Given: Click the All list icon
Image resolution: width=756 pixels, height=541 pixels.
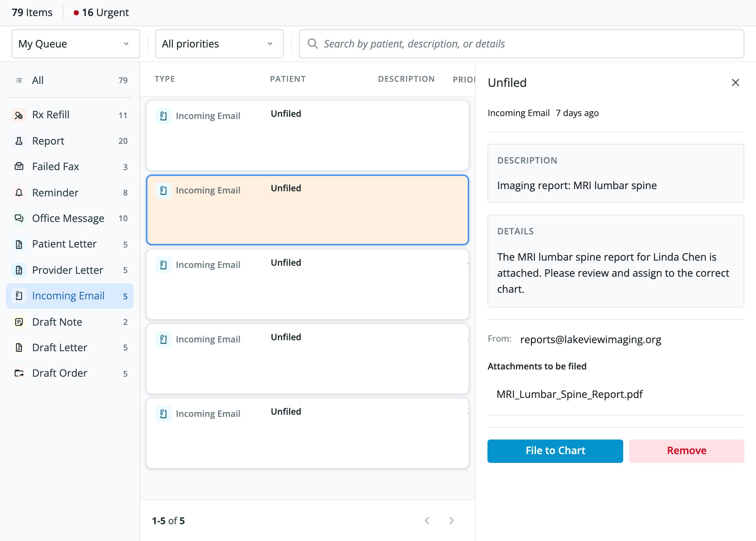Looking at the screenshot, I should [19, 80].
